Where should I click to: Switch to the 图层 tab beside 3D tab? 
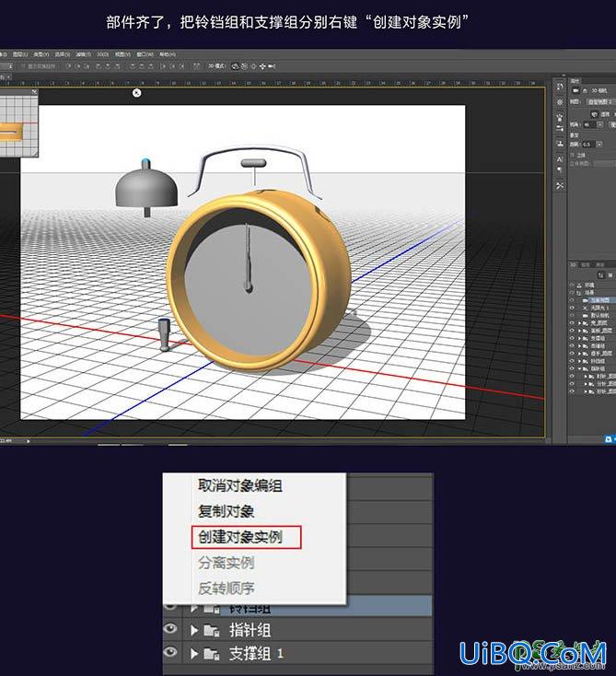click(x=586, y=265)
